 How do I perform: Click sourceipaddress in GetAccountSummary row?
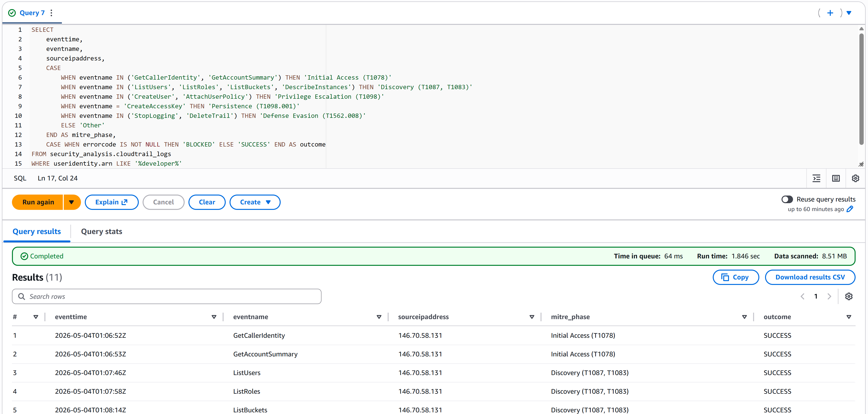420,354
